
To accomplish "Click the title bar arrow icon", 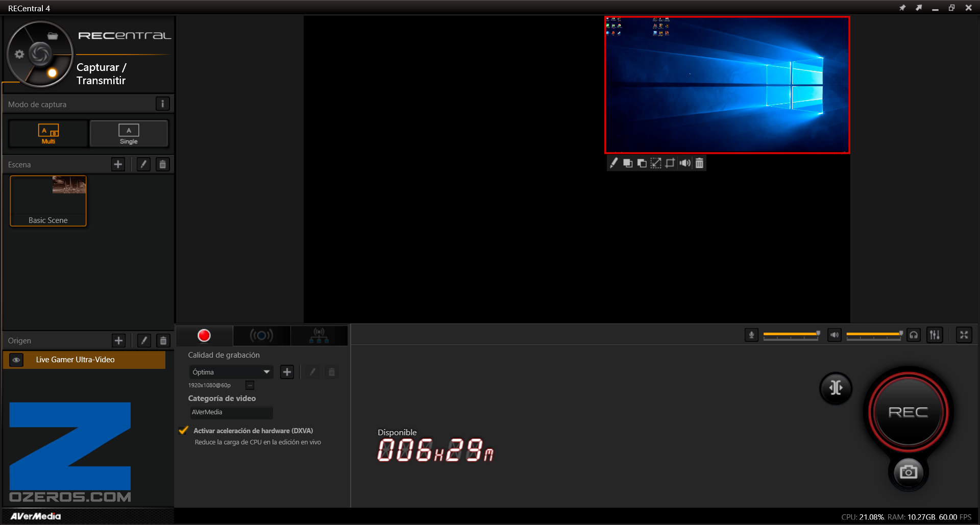I will point(919,8).
